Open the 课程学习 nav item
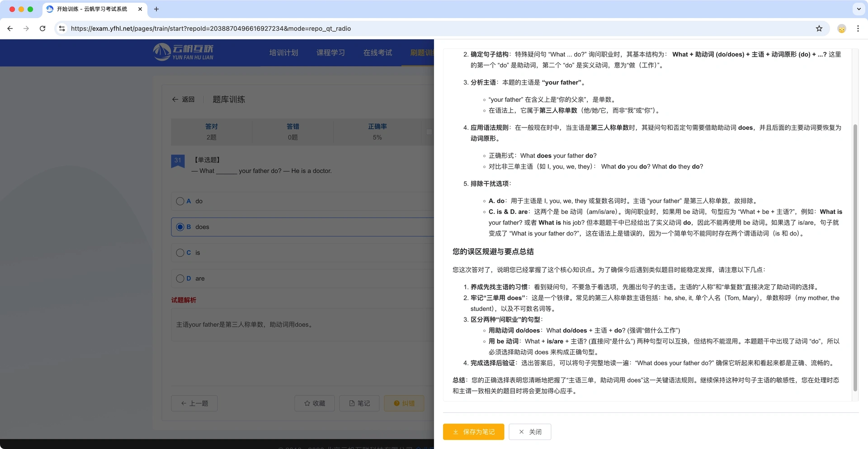 click(330, 52)
